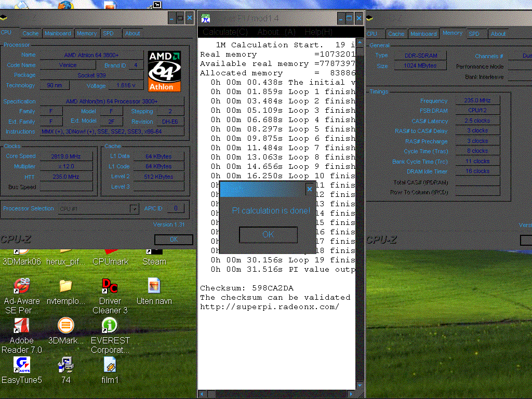Viewport: 532px width, 399px height.
Task: Click Super PI horizontal scrollbar right arrow
Action: tap(352, 394)
